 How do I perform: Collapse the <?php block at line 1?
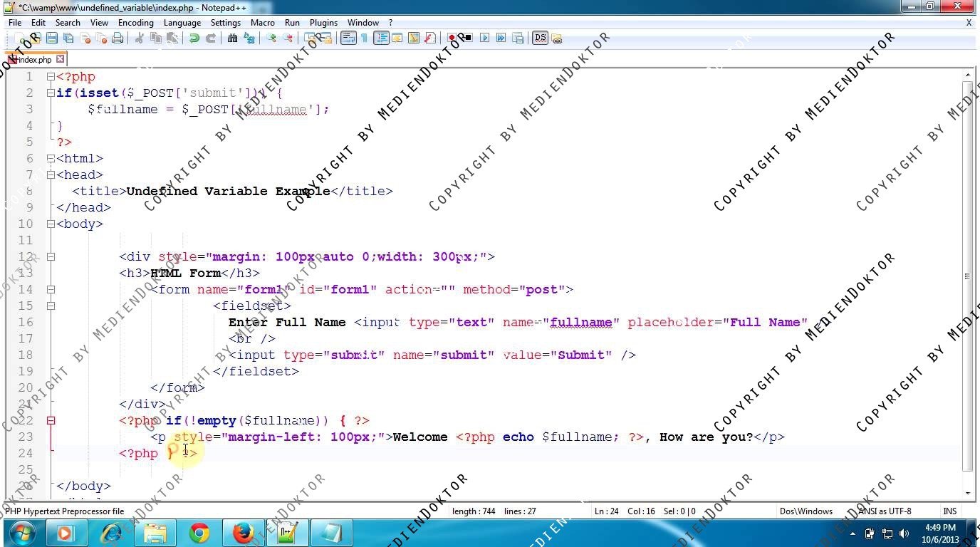51,76
